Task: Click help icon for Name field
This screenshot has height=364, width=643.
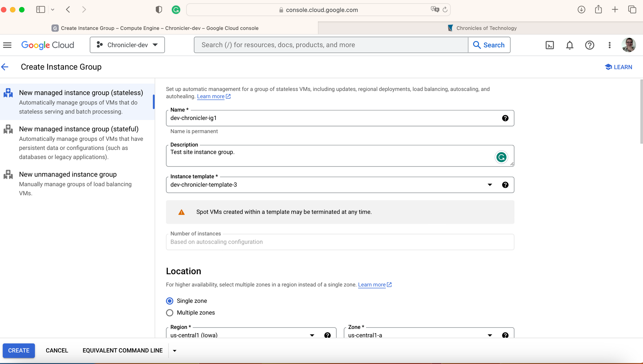Action: [x=505, y=118]
